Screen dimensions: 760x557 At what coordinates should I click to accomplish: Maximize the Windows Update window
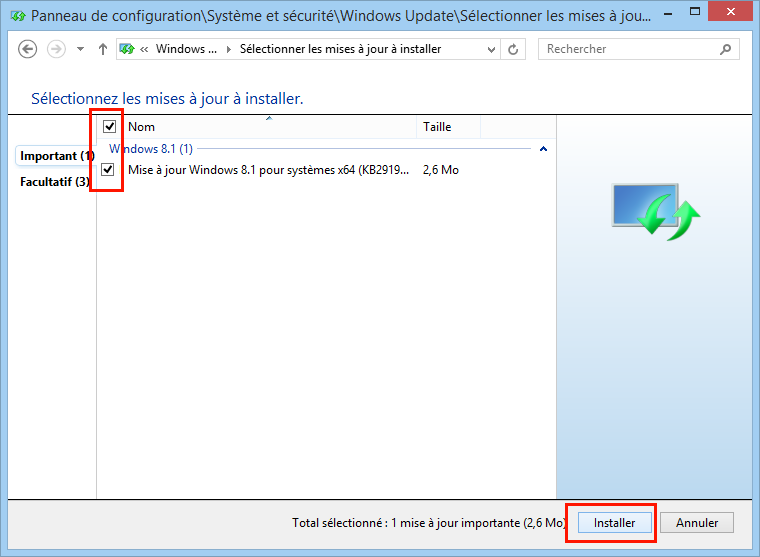[x=695, y=12]
